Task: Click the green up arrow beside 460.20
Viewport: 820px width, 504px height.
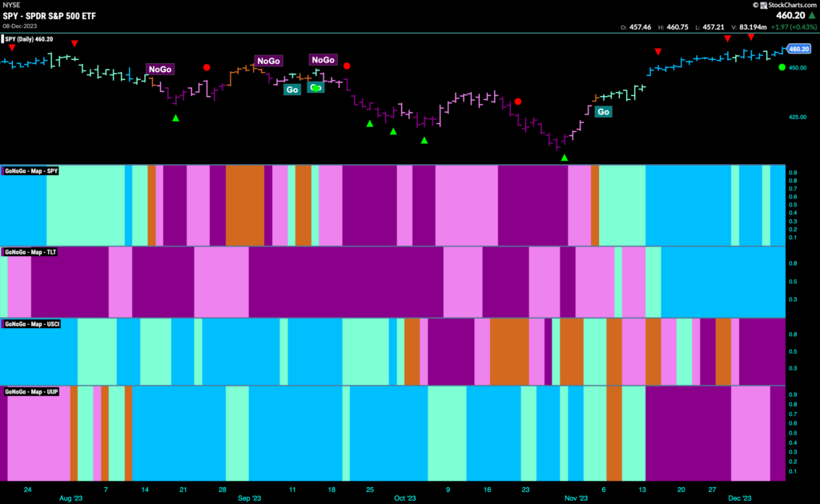Action: [x=812, y=16]
